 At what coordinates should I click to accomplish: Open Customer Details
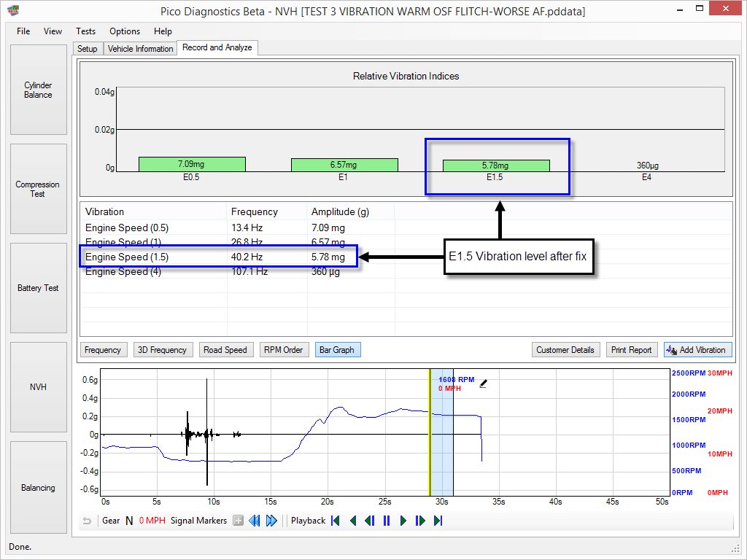(565, 350)
